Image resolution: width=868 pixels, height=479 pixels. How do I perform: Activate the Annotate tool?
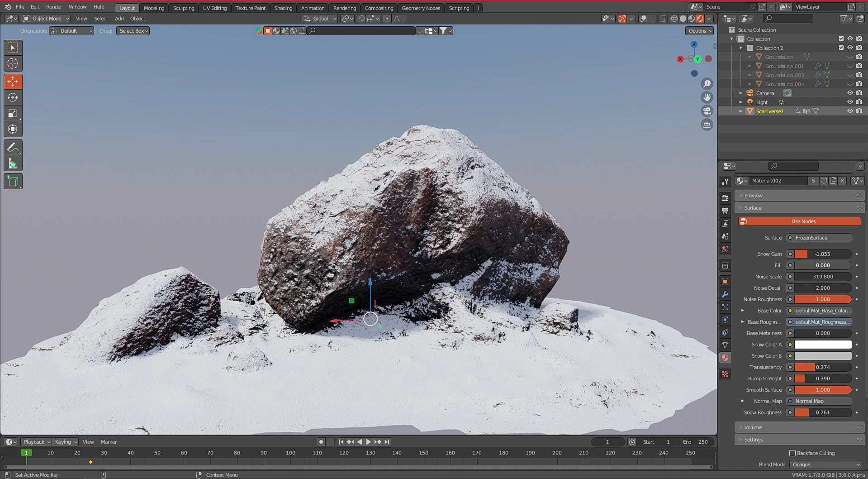pyautogui.click(x=13, y=147)
